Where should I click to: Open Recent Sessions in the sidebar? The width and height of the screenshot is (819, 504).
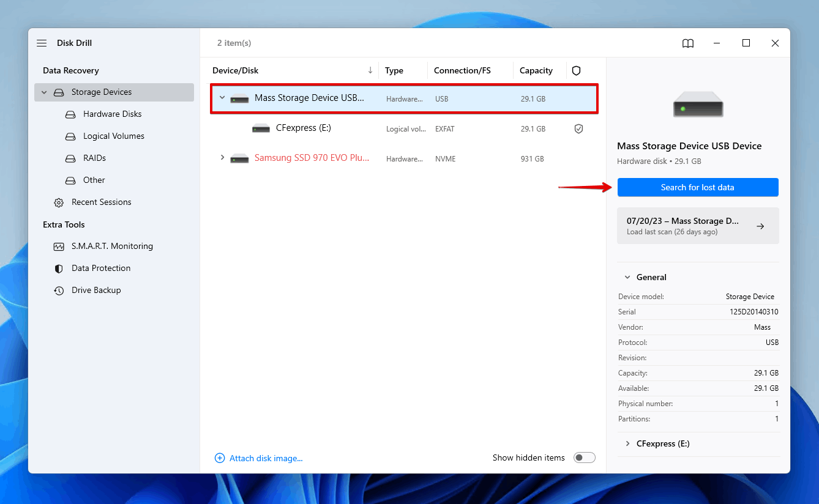coord(102,202)
